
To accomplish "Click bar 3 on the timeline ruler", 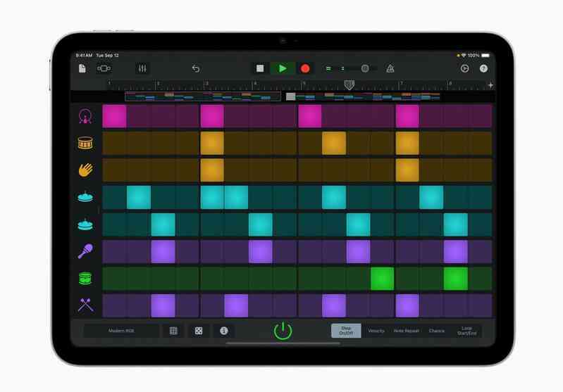I will click(x=206, y=84).
